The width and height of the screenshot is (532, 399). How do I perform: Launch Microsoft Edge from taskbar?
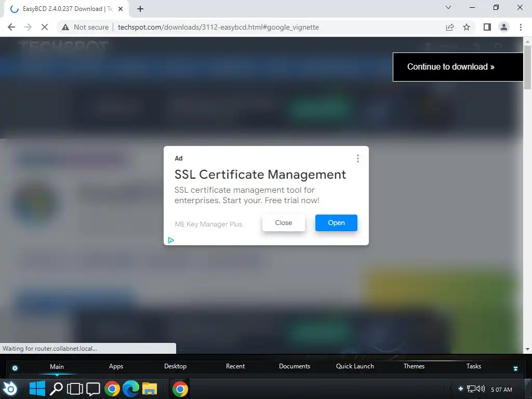pos(130,389)
